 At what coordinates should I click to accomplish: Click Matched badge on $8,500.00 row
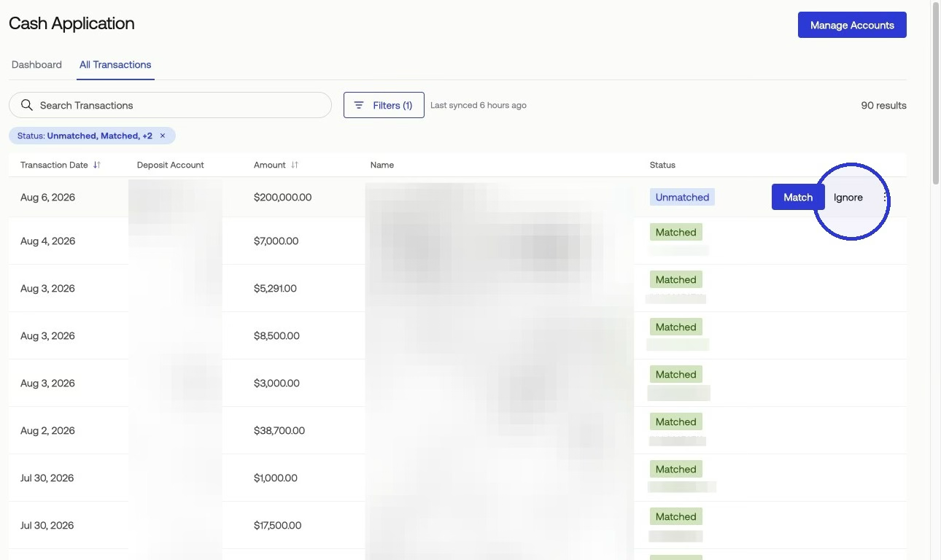click(x=676, y=327)
